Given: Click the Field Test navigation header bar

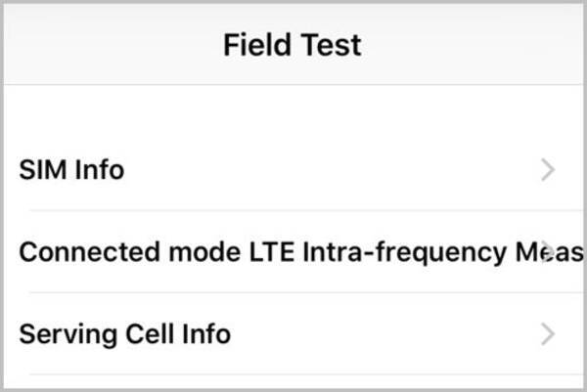Looking at the screenshot, I should [x=293, y=44].
